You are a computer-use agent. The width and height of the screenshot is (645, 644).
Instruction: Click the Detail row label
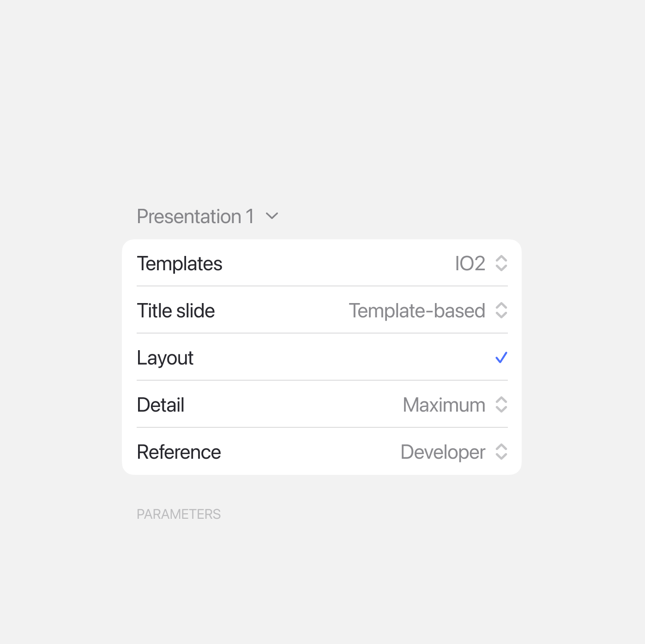tap(161, 405)
